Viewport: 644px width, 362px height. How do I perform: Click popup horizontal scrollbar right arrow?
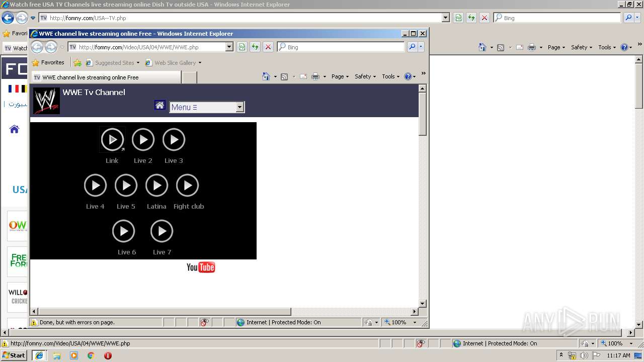415,312
